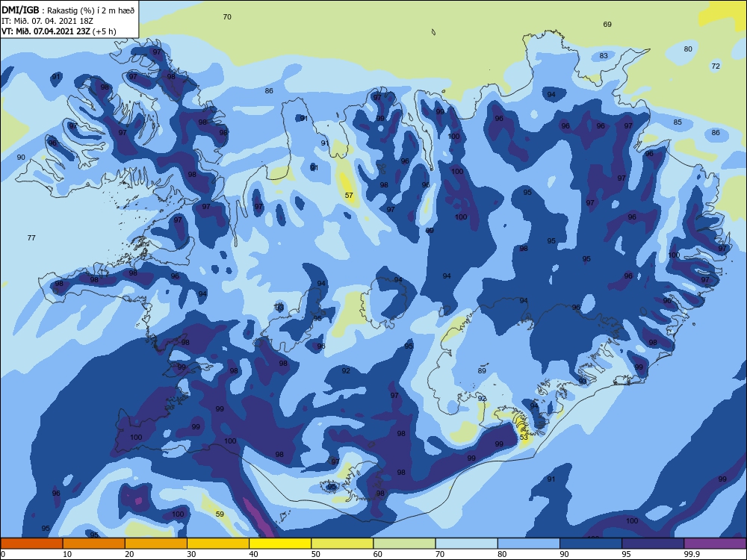Click the humidity value 83 on the map
Viewport: 747px width, 560px height.
click(604, 56)
